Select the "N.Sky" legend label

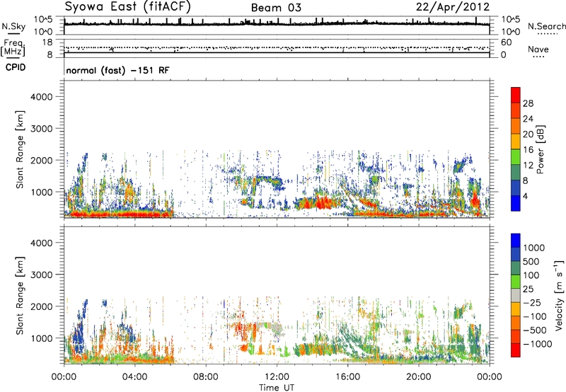(13, 26)
